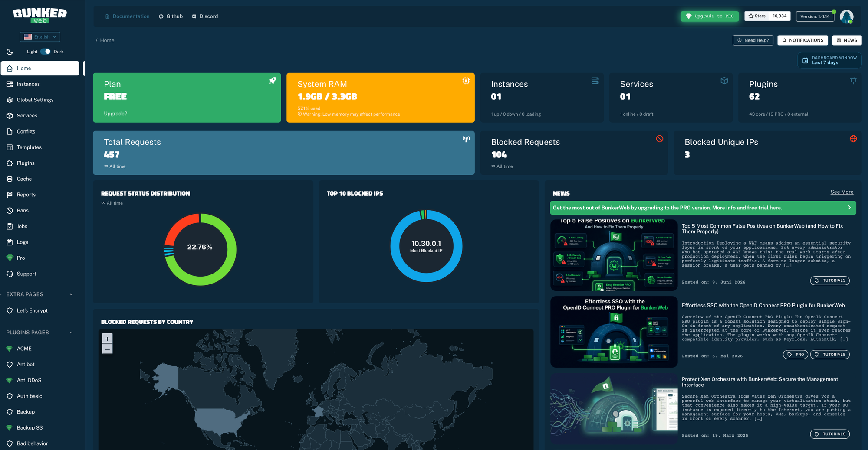This screenshot has width=868, height=450.
Task: Click TUTORIALS tag on Xen Orchestra article
Action: (830, 434)
